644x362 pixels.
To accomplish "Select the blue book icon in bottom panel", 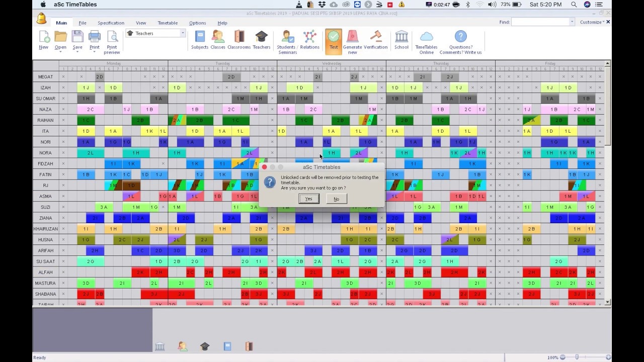I will coord(227,346).
